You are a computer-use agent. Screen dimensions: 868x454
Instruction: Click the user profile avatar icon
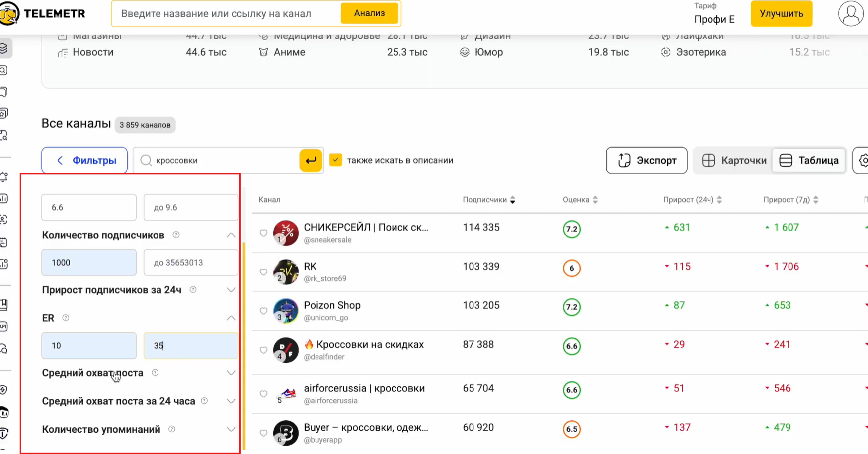850,14
